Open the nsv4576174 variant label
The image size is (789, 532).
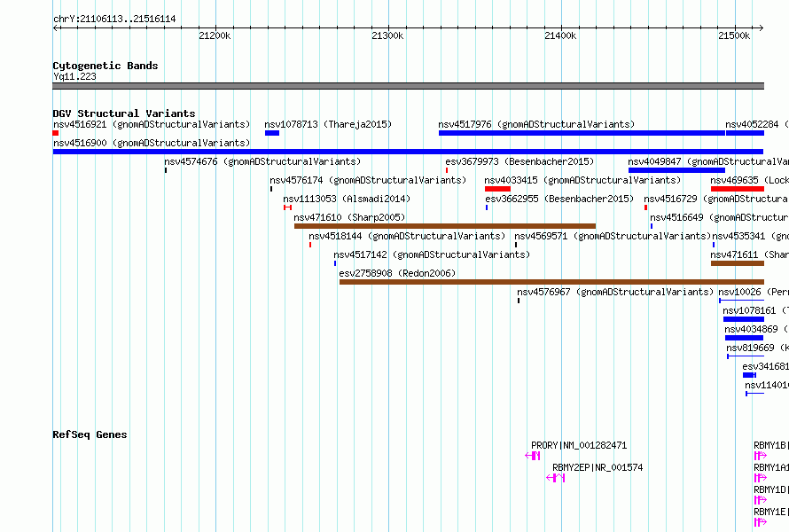(368, 180)
